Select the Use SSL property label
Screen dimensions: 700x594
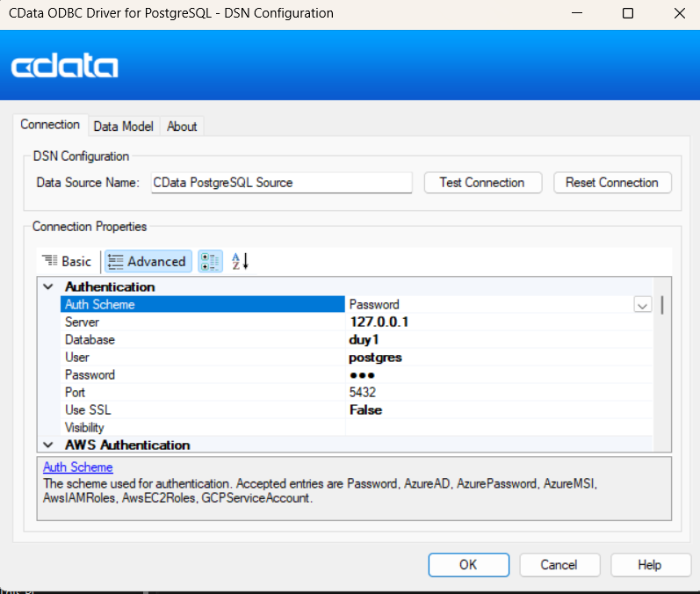point(88,410)
